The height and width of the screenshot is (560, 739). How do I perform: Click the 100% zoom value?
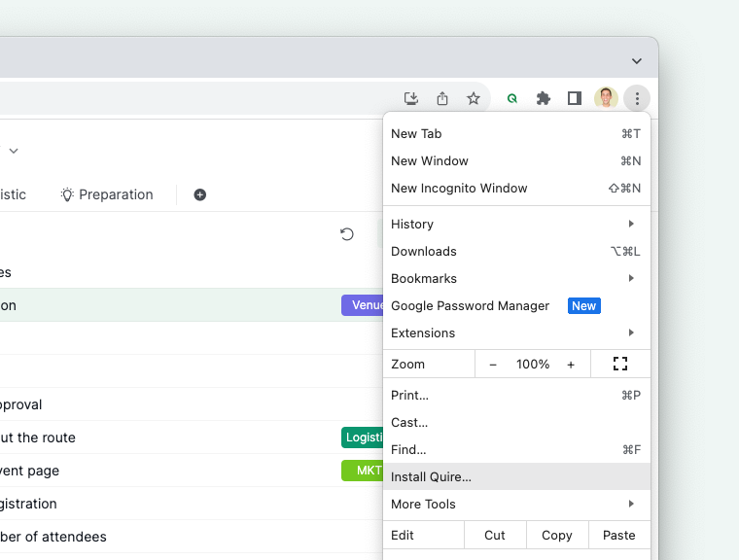coord(533,364)
